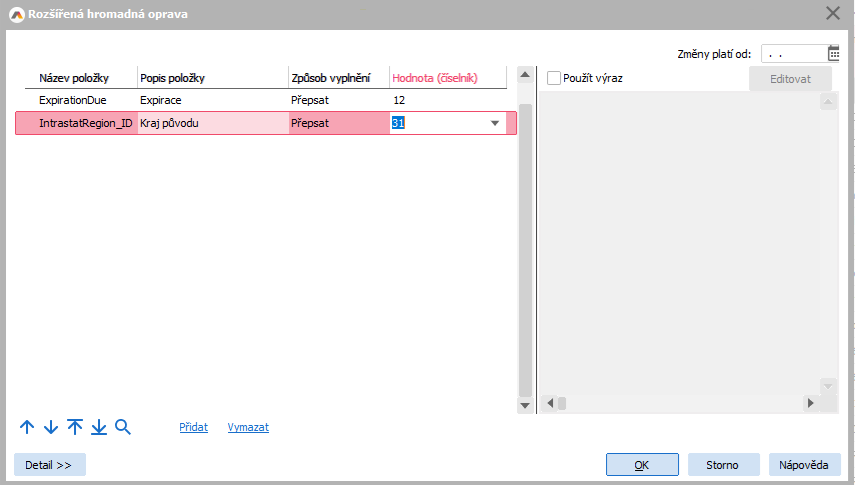Image resolution: width=855 pixels, height=485 pixels.
Task: Click the Vymazat link
Action: pyautogui.click(x=248, y=427)
